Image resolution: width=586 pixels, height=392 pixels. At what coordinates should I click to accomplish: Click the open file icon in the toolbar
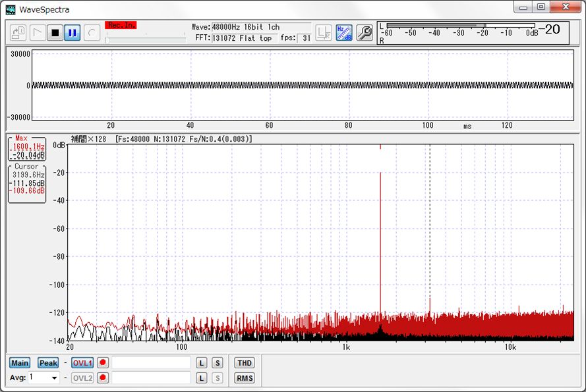click(18, 32)
